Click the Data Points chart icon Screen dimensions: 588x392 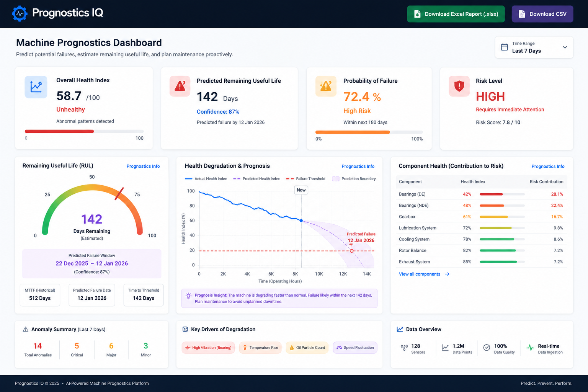point(445,348)
